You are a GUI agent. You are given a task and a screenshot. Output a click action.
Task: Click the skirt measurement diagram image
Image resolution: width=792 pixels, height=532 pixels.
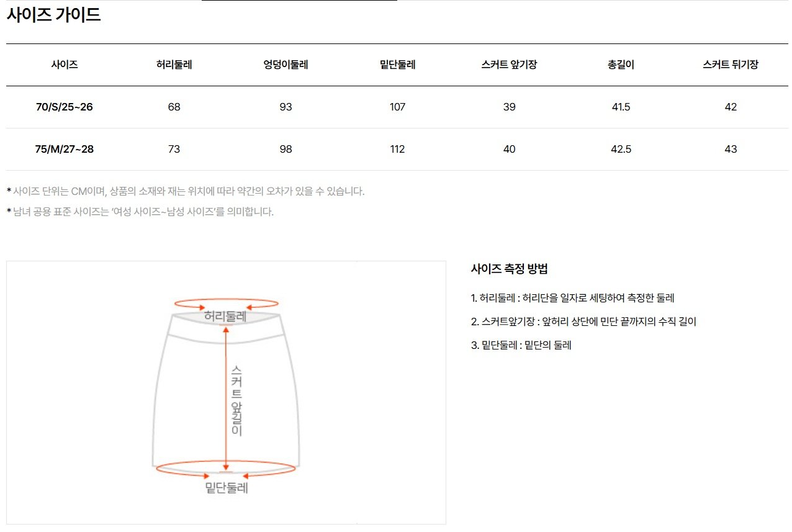click(x=226, y=392)
